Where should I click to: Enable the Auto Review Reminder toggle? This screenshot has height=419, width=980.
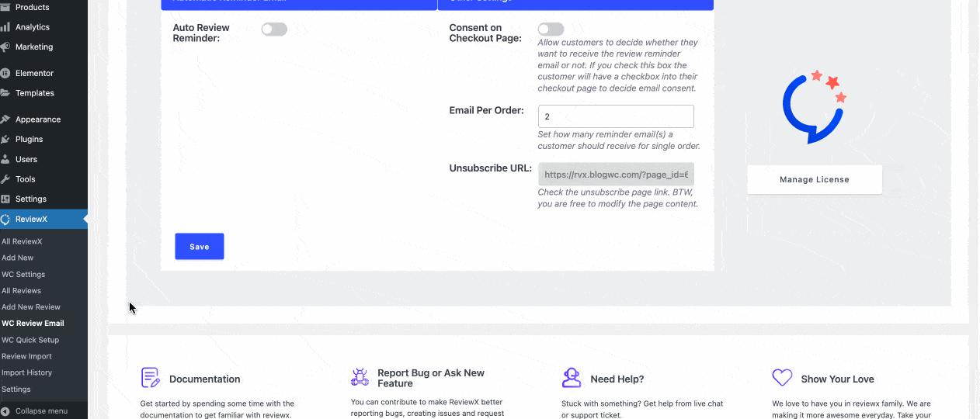click(274, 29)
